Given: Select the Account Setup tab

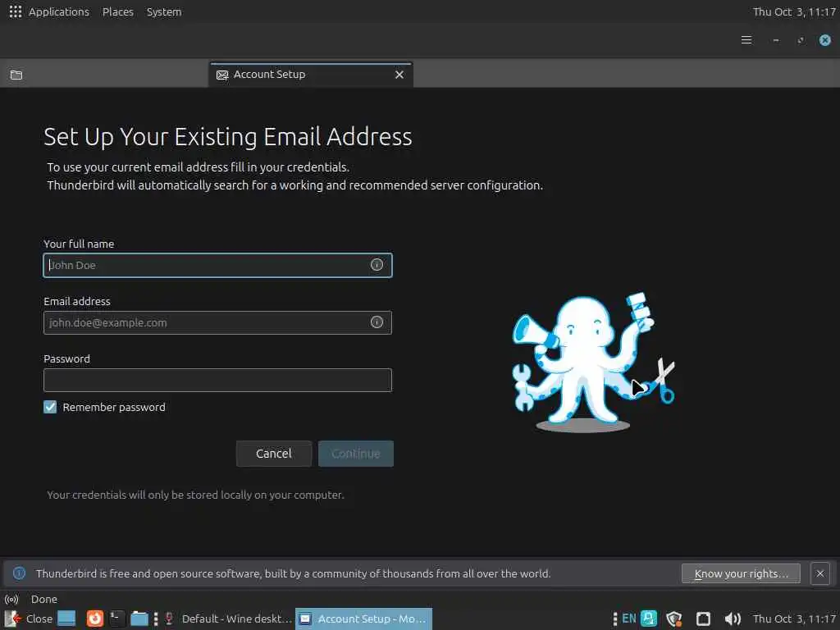Looking at the screenshot, I should 311,75.
